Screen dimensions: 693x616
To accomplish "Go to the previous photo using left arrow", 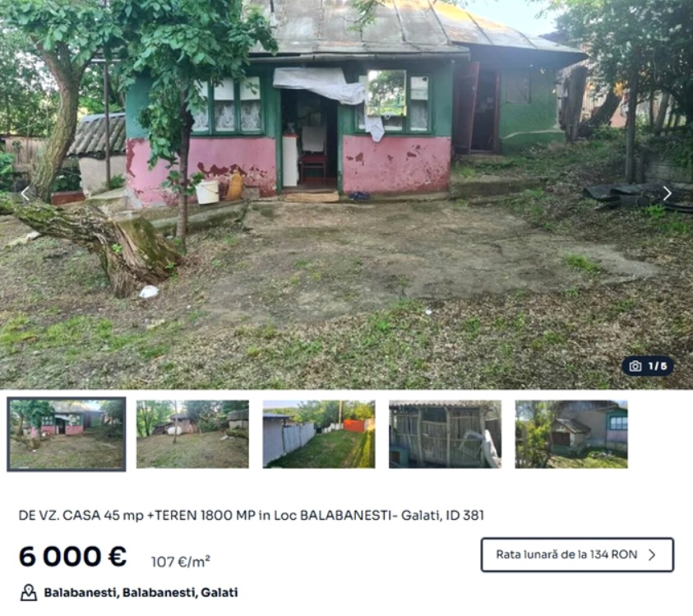I will (x=25, y=193).
